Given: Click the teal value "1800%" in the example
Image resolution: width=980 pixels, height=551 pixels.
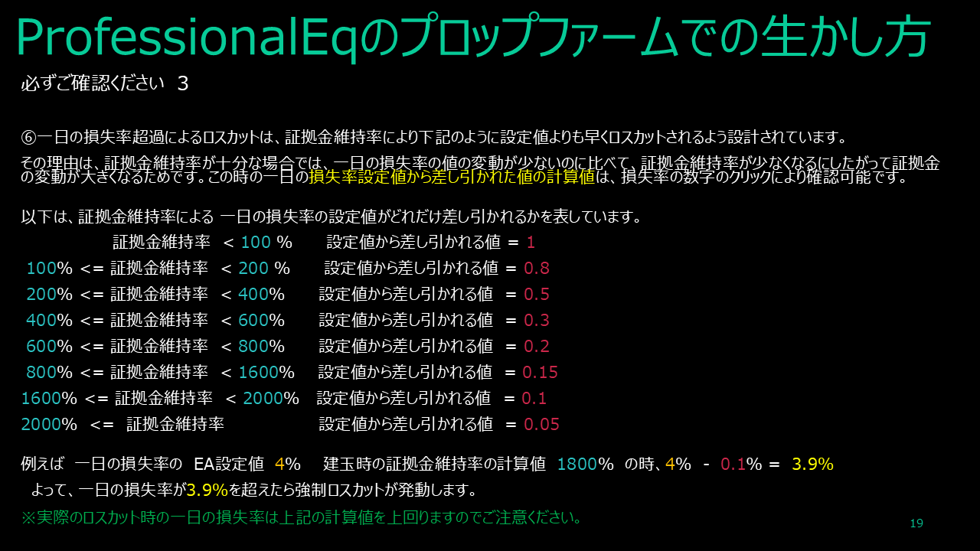Looking at the screenshot, I should [x=586, y=464].
